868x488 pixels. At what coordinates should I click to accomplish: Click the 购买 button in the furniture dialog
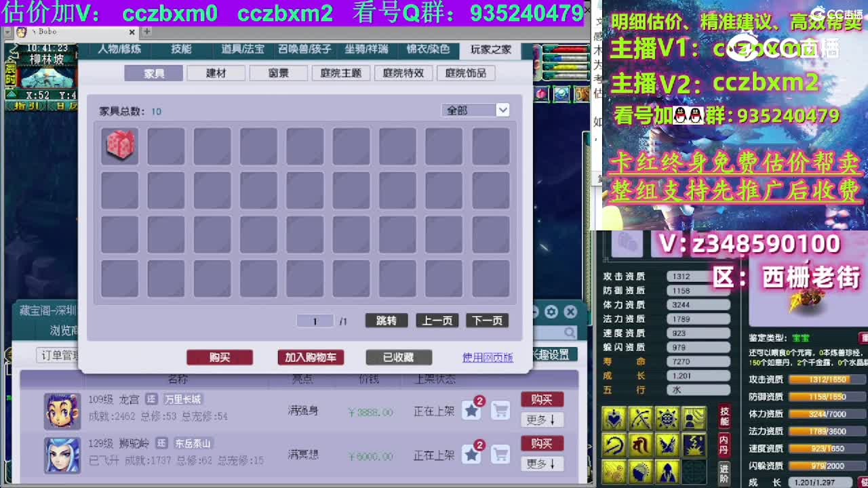coord(220,357)
